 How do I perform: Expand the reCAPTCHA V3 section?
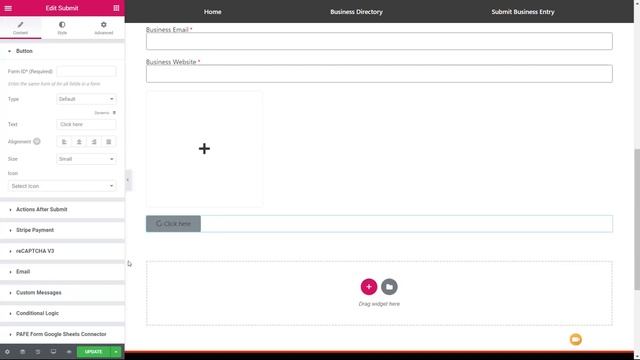click(62, 251)
